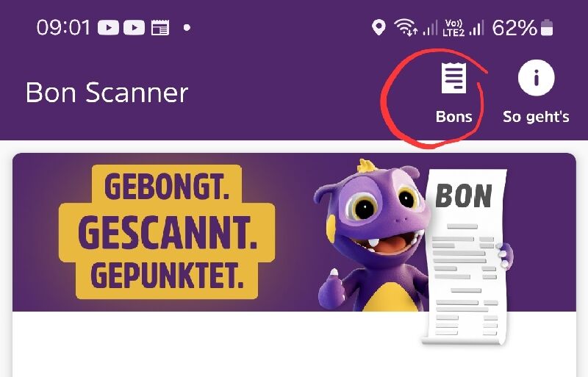Tap the GEBONGT. yellow banner text
The height and width of the screenshot is (377, 588).
[167, 187]
